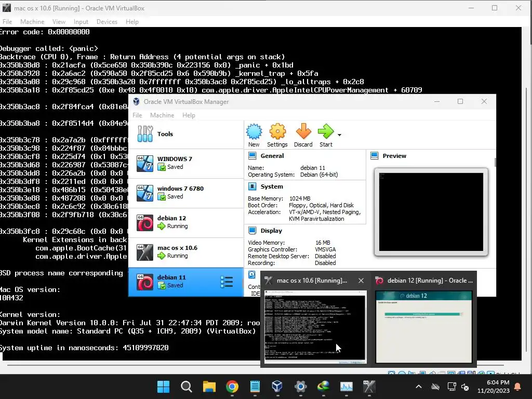The image size is (532, 399).
Task: Select the debian 12 swirl icon in list
Action: (x=145, y=222)
